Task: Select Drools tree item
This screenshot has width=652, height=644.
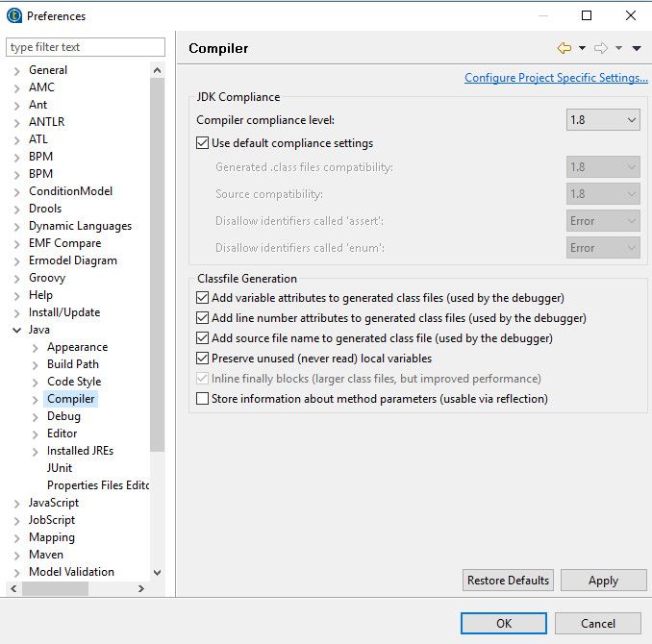Action: tap(45, 209)
